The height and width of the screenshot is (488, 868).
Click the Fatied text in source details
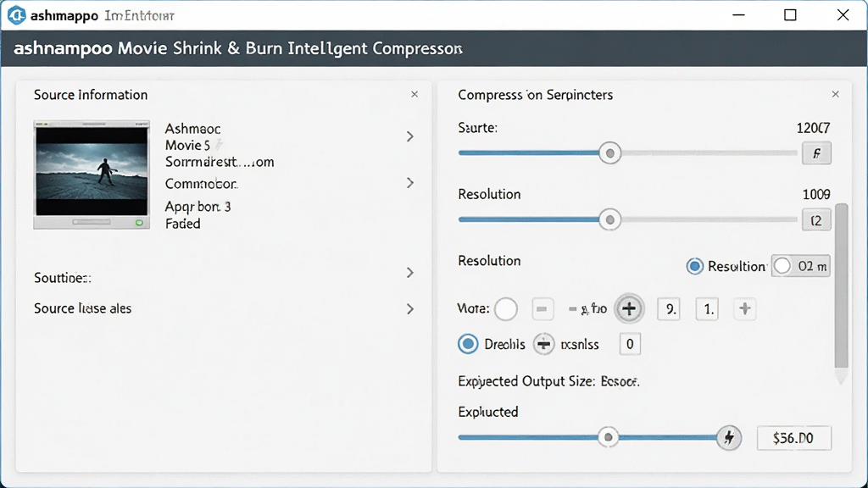click(x=183, y=224)
